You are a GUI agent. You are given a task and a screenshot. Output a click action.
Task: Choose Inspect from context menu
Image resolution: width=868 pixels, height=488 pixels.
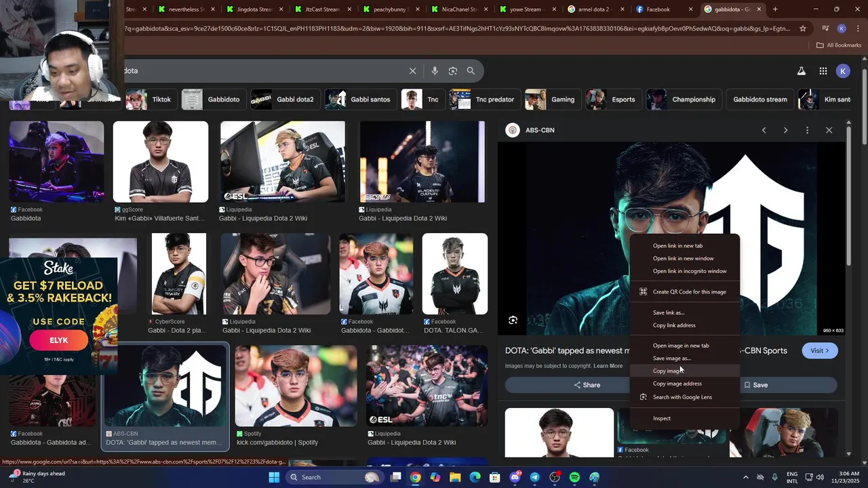685,418
